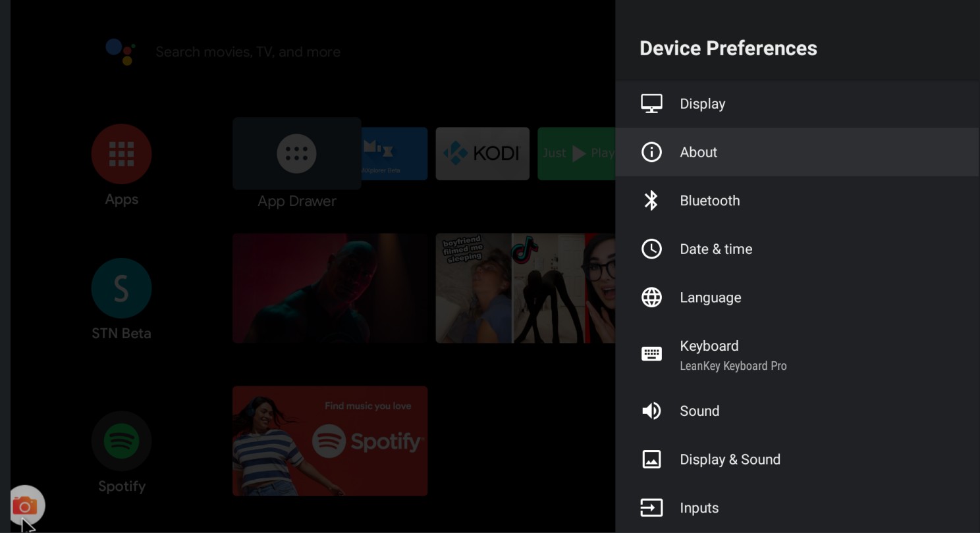
Task: Select the Language globe icon
Action: pos(651,297)
